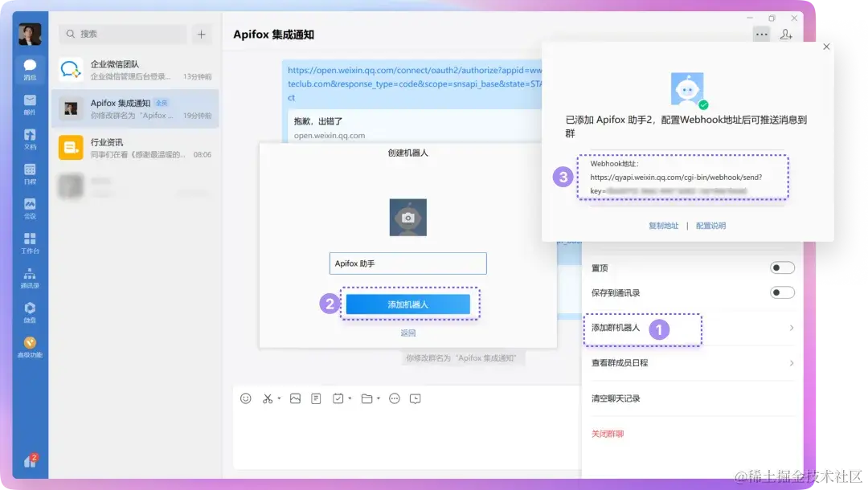Click the scissors screenshot tool
868x490 pixels.
[x=268, y=398]
